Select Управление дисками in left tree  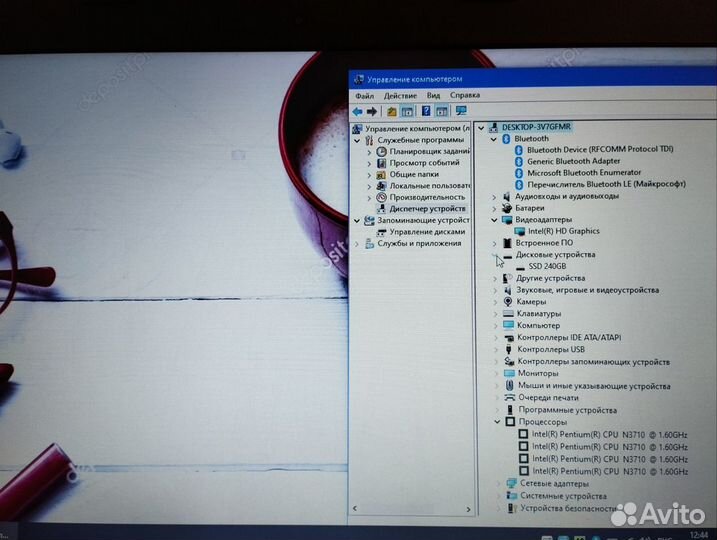[x=427, y=232]
